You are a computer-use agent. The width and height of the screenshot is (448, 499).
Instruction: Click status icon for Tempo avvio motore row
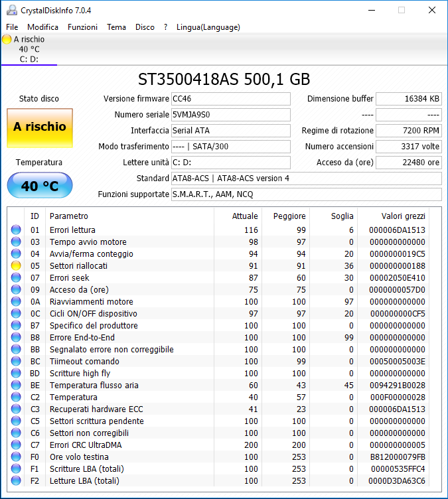pyautogui.click(x=16, y=242)
